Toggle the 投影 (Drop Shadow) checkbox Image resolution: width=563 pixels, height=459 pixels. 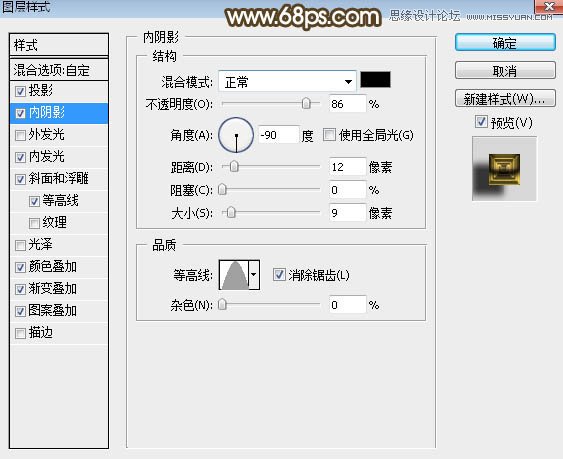click(20, 91)
